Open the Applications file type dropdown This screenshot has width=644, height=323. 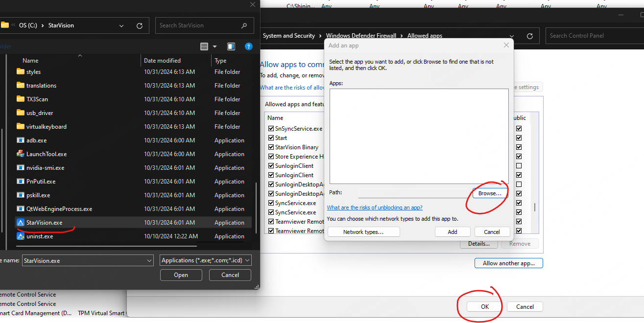(x=247, y=261)
